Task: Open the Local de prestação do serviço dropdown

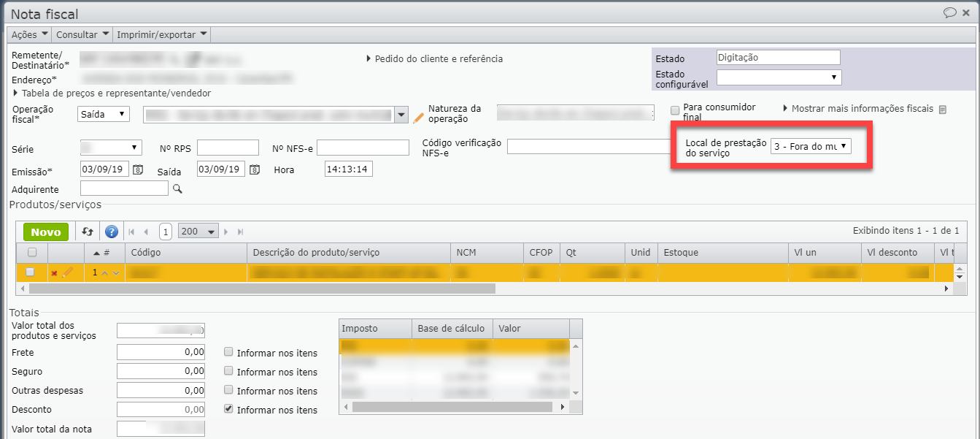Action: (x=811, y=146)
